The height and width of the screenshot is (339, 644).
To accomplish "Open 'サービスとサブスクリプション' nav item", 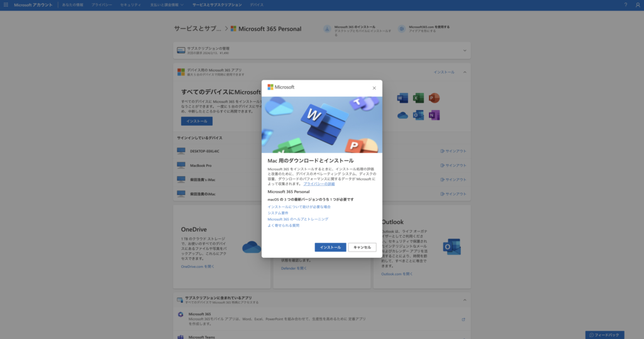I will tap(217, 5).
